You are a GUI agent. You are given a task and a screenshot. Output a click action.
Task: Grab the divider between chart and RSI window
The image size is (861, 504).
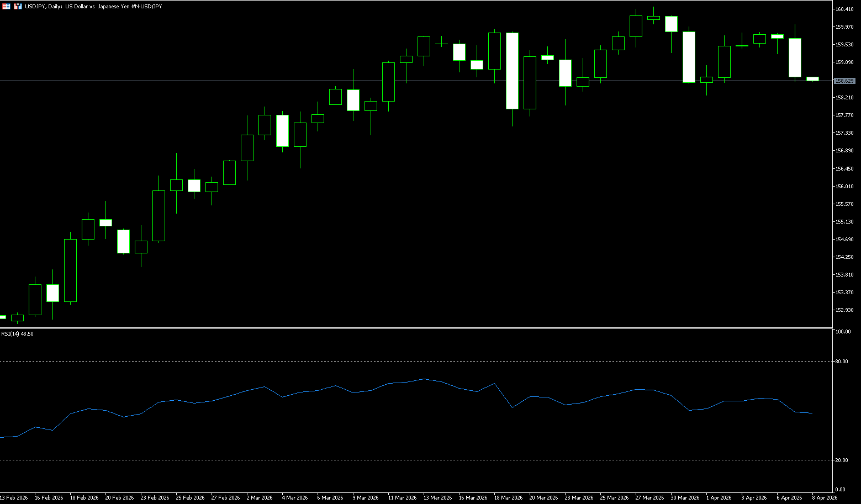414,328
